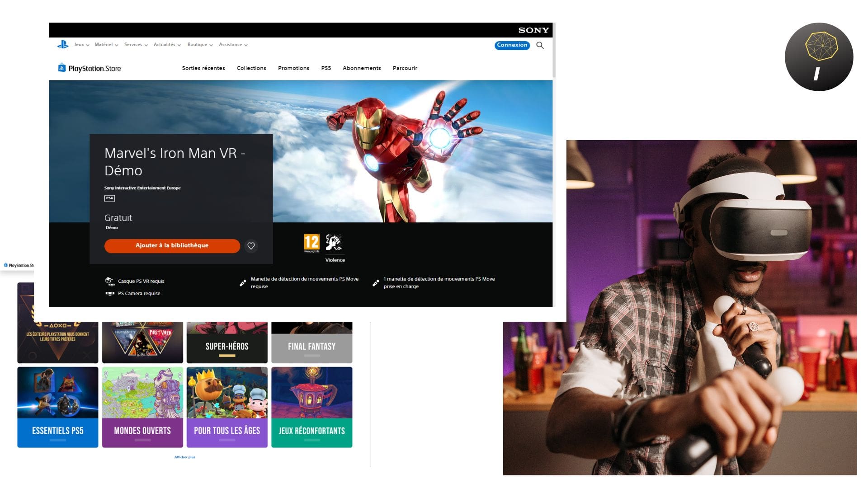Select the Abonnements tab
This screenshot has width=868, height=488.
pos(361,68)
